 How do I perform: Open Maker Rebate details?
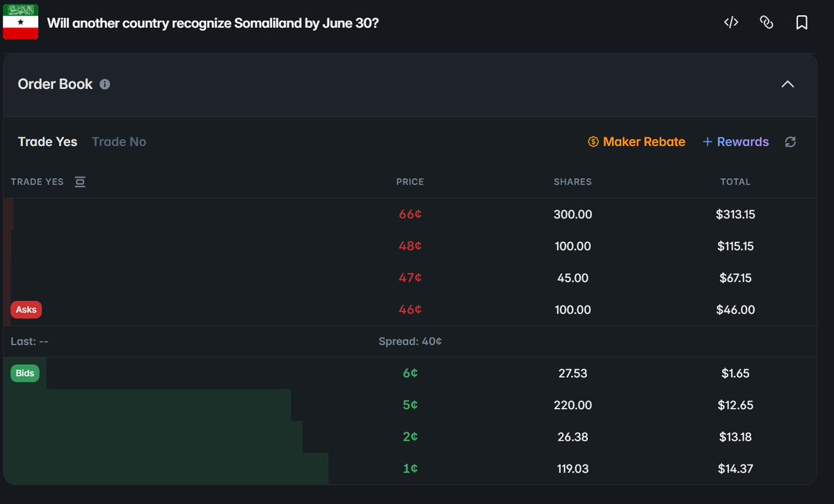click(636, 142)
